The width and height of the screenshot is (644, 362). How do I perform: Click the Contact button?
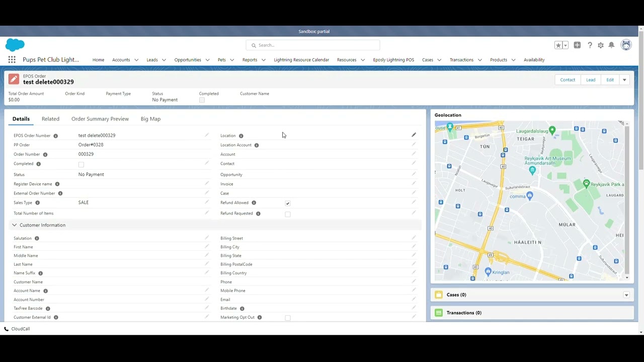(x=568, y=80)
